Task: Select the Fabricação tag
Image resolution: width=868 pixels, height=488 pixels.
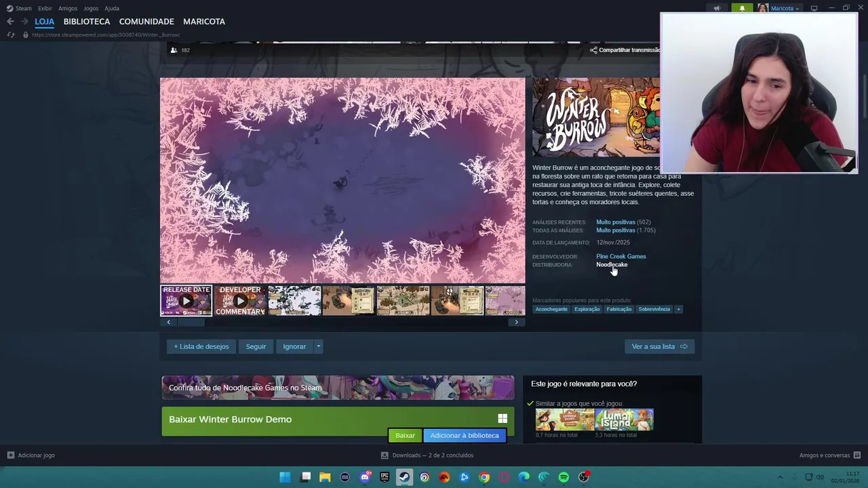Action: click(x=619, y=309)
